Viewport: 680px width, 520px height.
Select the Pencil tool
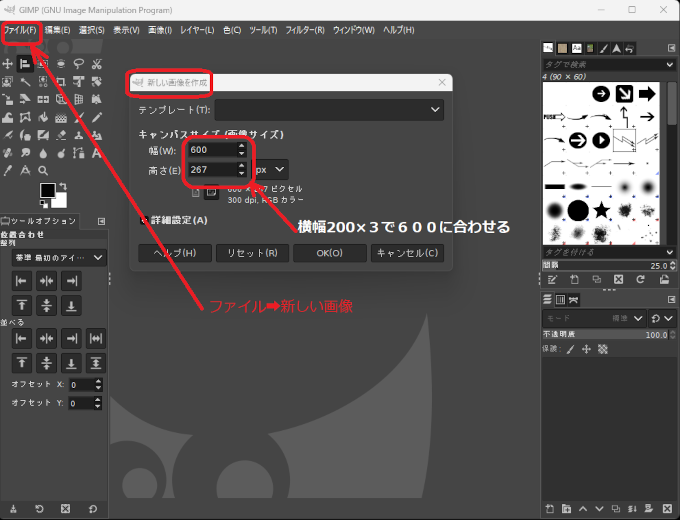coord(96,118)
